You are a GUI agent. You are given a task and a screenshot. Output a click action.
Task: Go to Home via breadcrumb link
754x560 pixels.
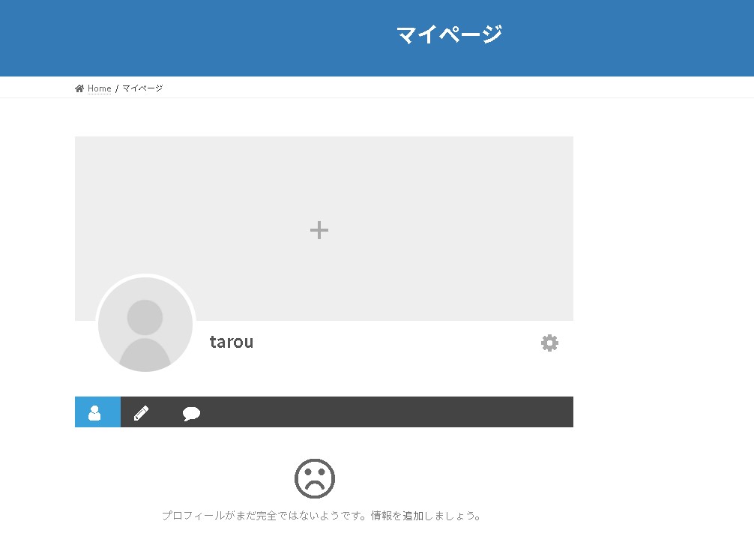pyautogui.click(x=99, y=88)
